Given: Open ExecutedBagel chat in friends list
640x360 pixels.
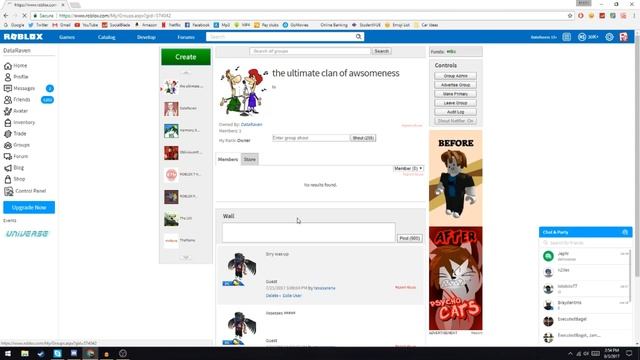Looking at the screenshot, I should 585,321.
